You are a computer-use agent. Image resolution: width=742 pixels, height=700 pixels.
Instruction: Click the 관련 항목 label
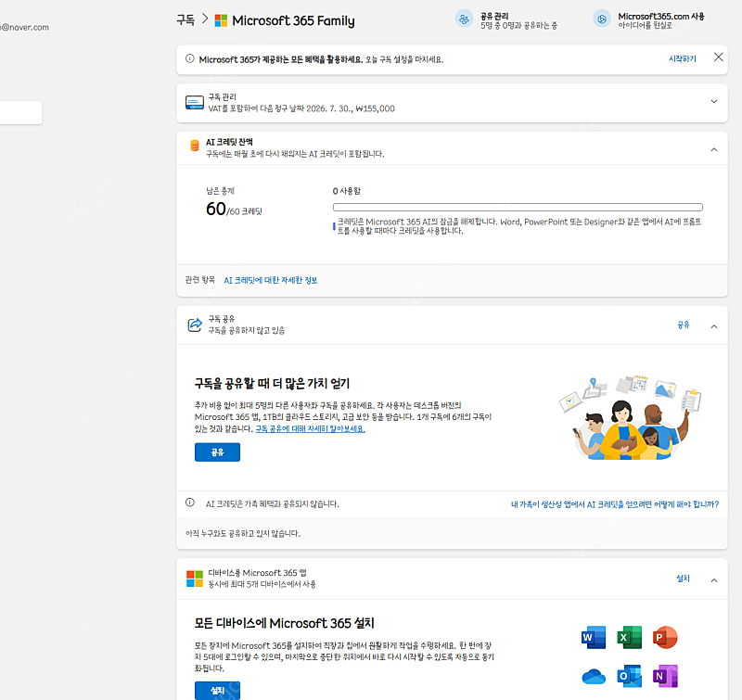click(x=199, y=279)
